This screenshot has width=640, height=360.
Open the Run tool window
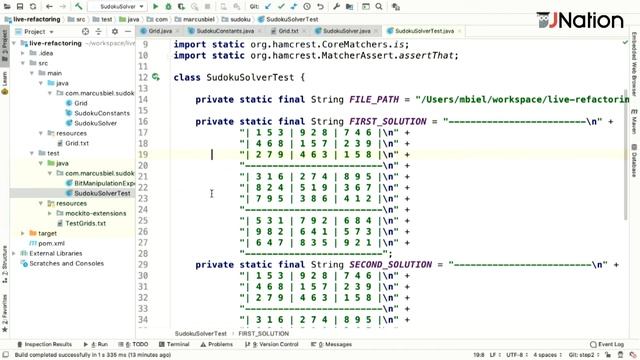(x=96, y=344)
